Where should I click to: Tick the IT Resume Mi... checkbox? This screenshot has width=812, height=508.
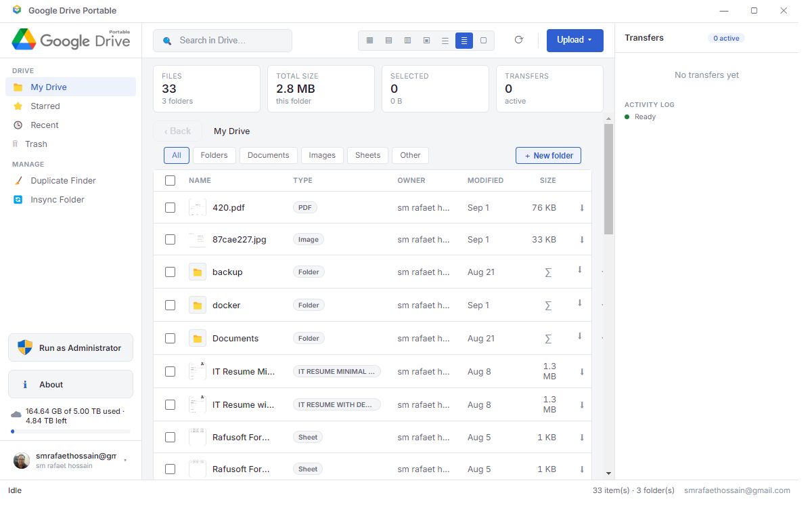[x=171, y=372]
